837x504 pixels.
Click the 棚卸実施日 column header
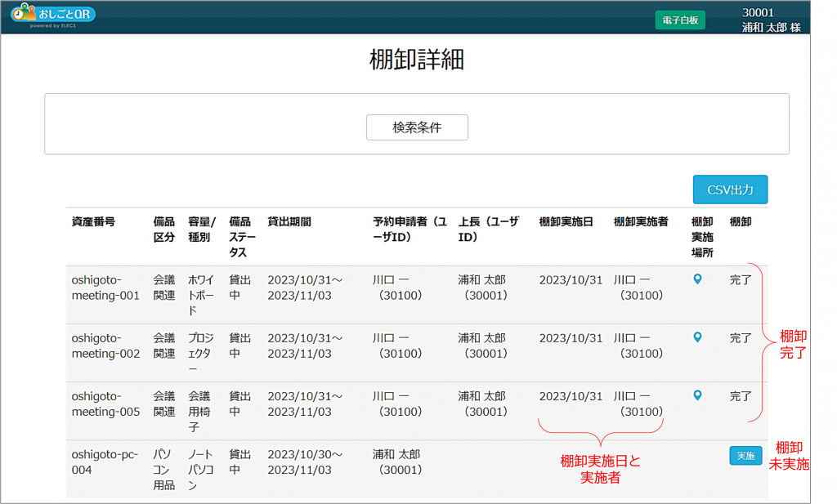pyautogui.click(x=566, y=221)
